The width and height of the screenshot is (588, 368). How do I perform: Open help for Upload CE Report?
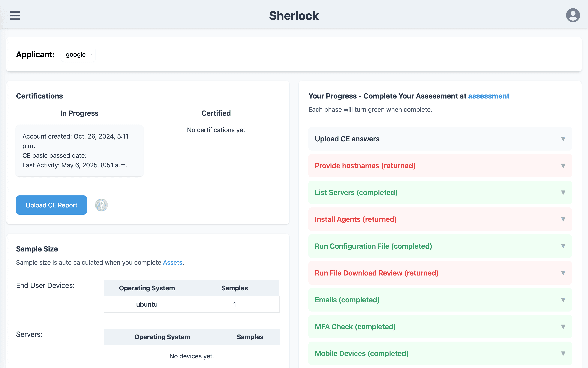[101, 205]
